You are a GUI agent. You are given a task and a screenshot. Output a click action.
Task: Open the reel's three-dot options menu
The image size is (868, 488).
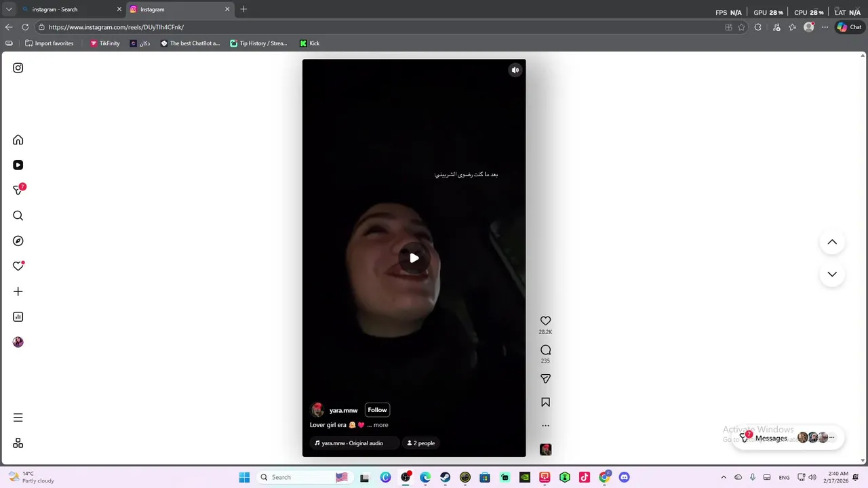pos(545,426)
